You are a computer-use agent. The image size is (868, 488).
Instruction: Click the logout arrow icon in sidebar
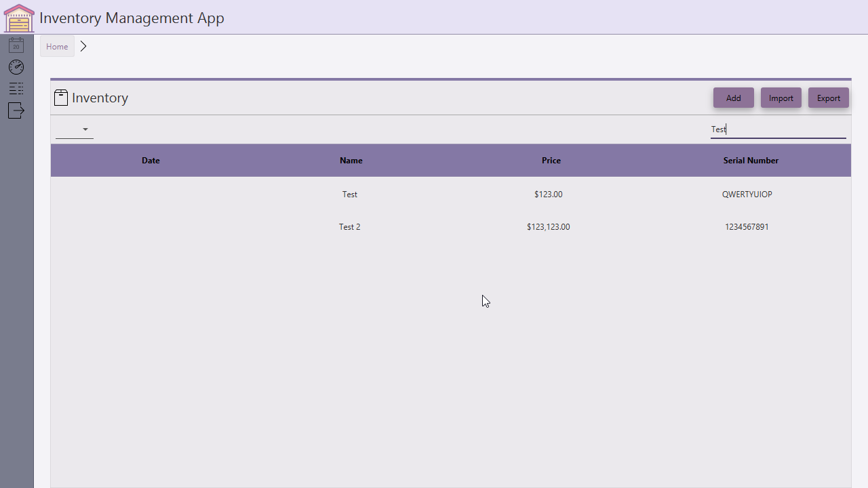coord(16,110)
